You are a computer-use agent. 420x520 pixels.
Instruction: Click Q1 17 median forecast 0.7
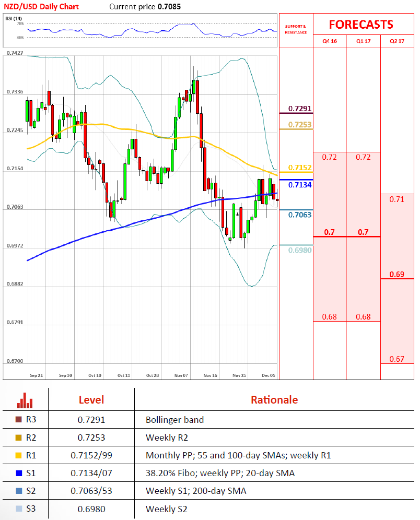(x=363, y=232)
